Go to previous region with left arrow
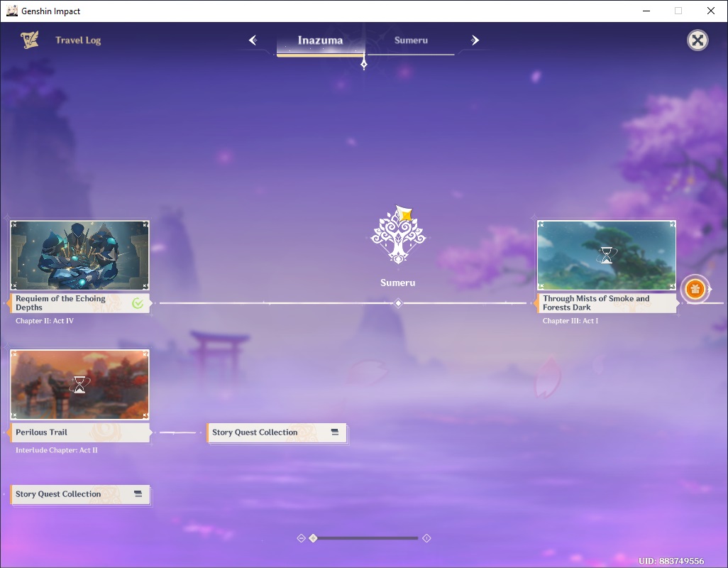This screenshot has width=728, height=568. click(253, 40)
